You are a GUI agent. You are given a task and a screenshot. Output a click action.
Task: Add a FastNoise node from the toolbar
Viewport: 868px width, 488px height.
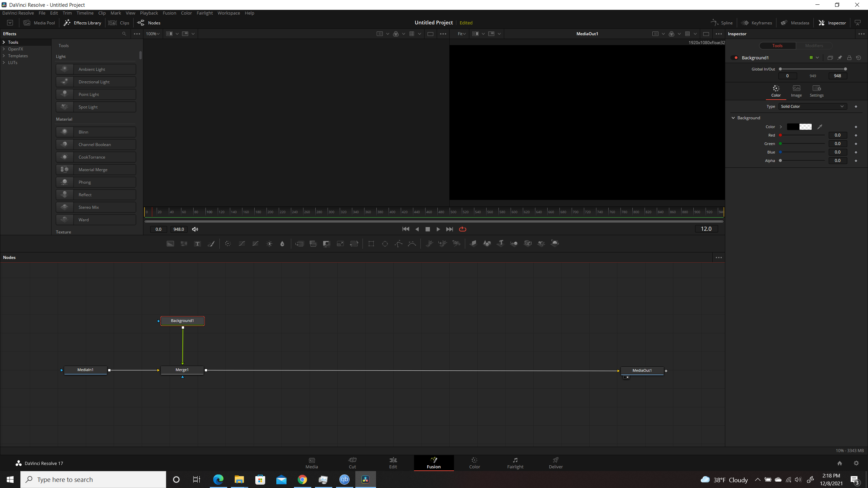tap(184, 244)
